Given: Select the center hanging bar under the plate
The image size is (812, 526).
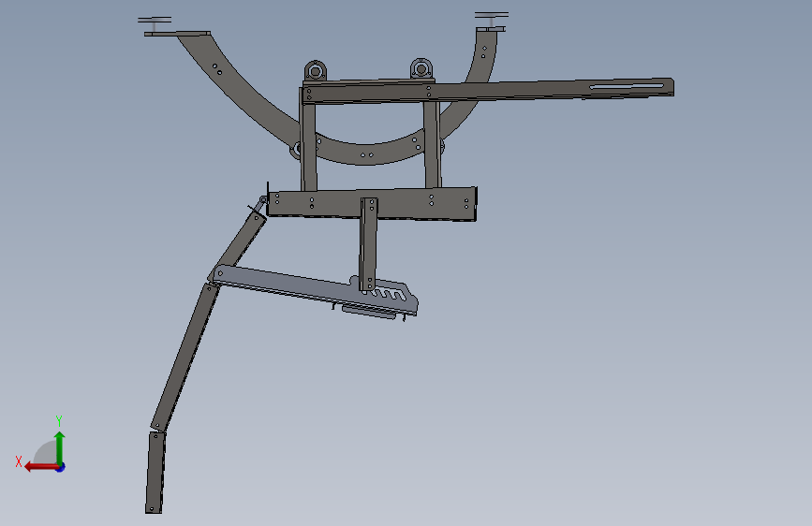Looking at the screenshot, I should tap(368, 244).
